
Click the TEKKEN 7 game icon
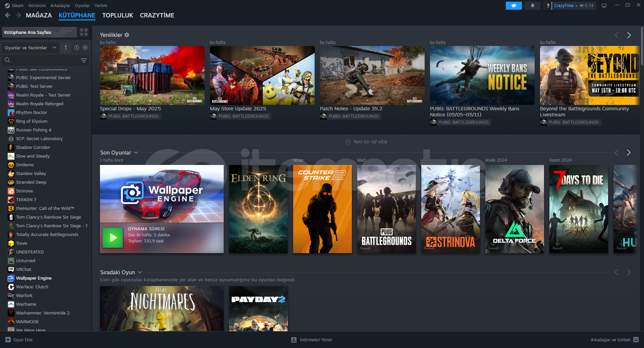[x=11, y=199]
